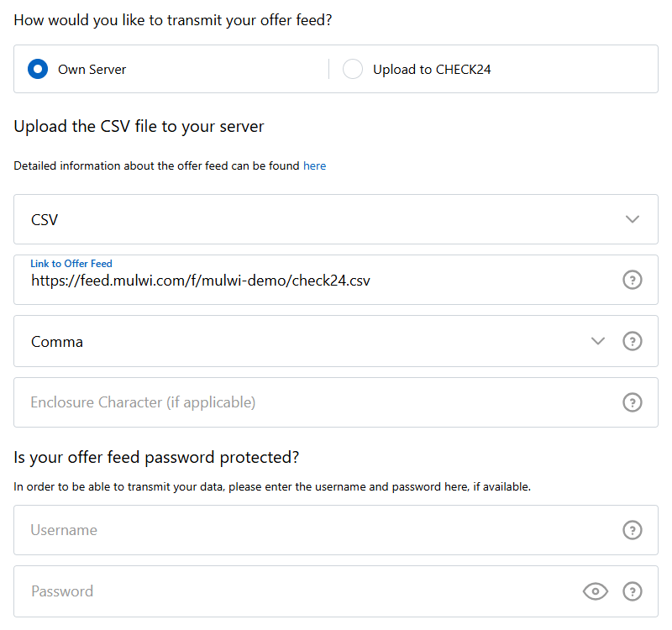The height and width of the screenshot is (630, 672).
Task: Select the Own Server radio button
Action: pos(37,69)
